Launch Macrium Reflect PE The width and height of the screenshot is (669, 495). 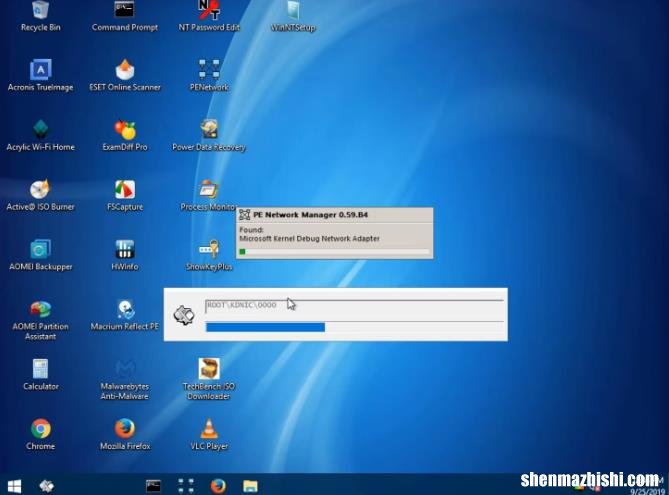125,315
